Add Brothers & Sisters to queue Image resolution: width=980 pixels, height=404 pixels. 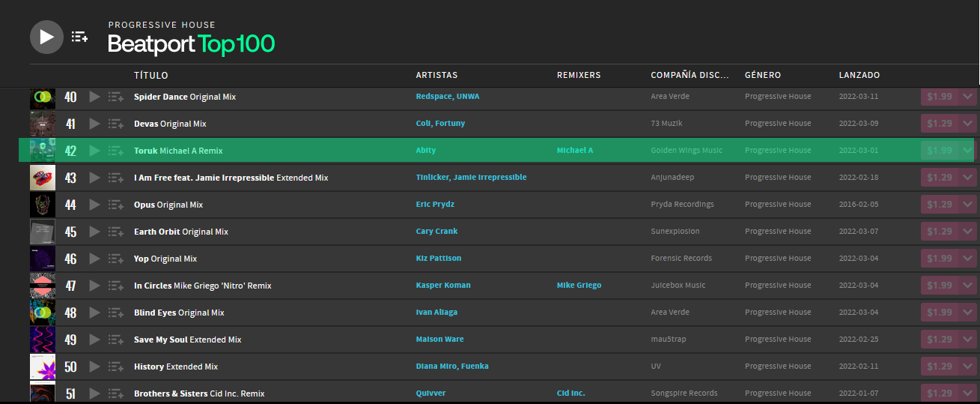[x=116, y=394]
